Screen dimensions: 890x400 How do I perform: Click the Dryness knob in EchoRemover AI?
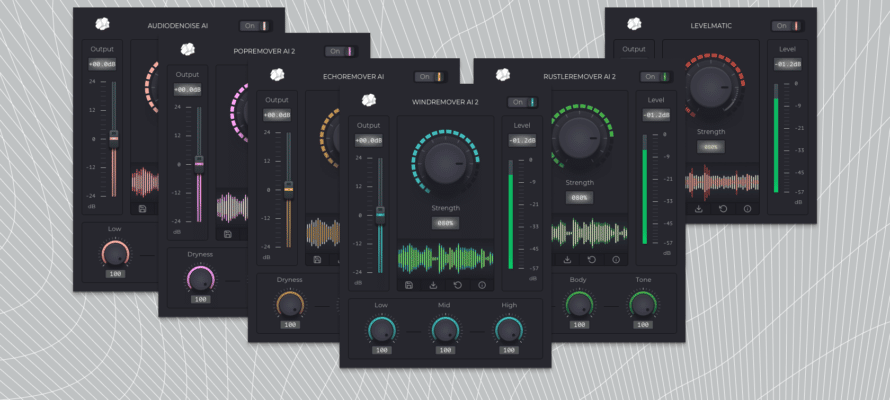point(290,305)
